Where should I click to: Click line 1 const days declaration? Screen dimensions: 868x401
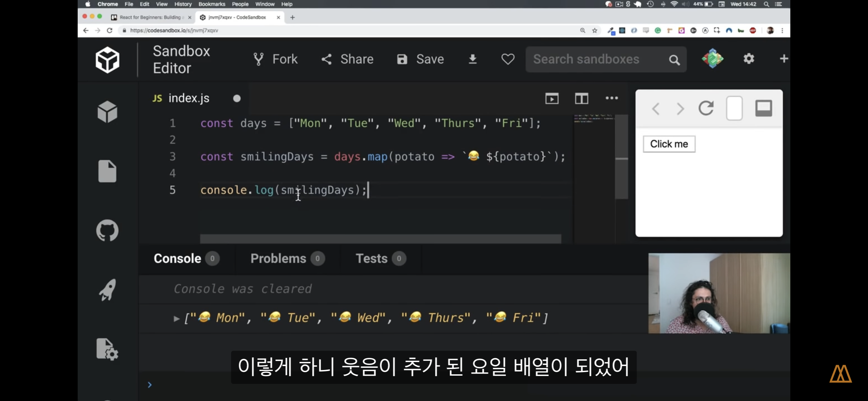pos(371,123)
